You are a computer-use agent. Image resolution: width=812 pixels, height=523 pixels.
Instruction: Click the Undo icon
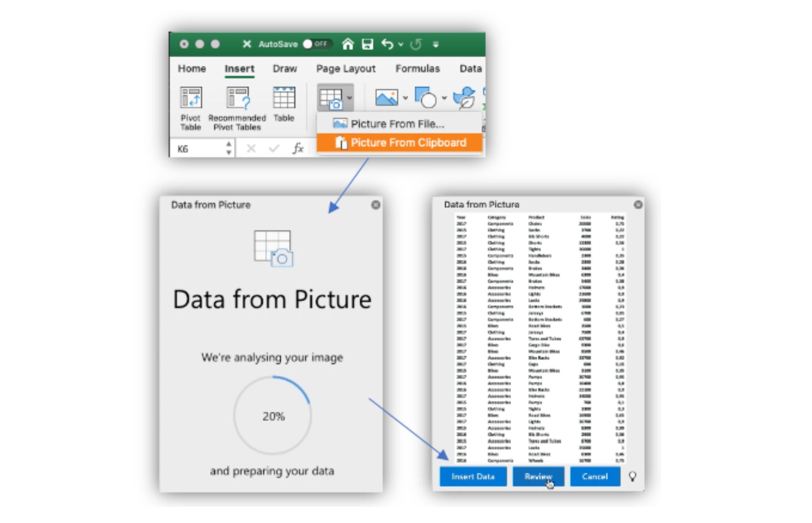[x=389, y=44]
